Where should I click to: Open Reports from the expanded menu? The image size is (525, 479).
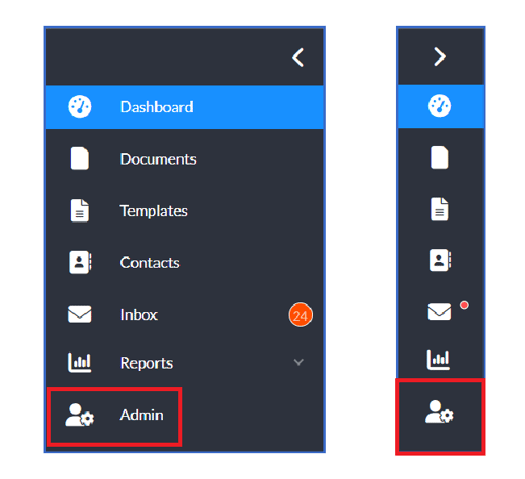[x=184, y=363]
